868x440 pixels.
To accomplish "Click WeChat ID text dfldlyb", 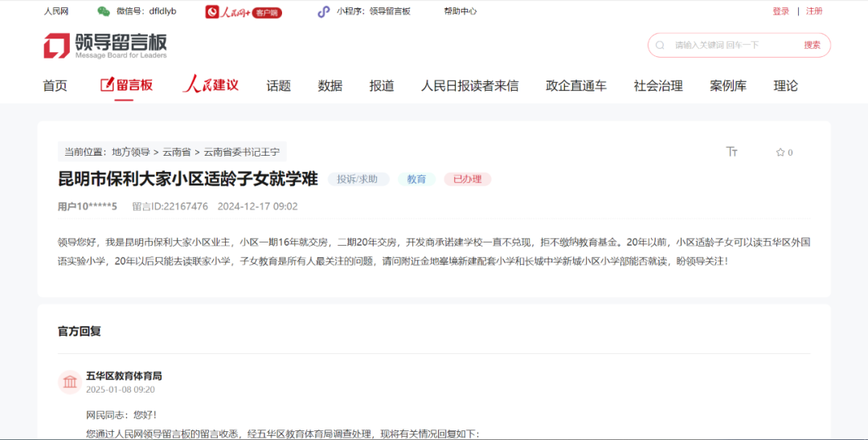I will [162, 11].
